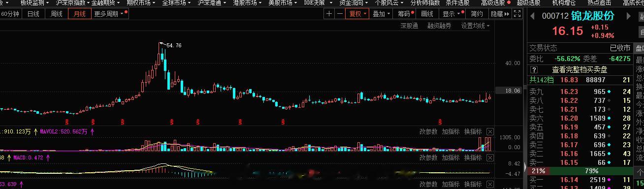Open the 个股风云 menu
Viewport: 644px width, 189px height.
389,3
